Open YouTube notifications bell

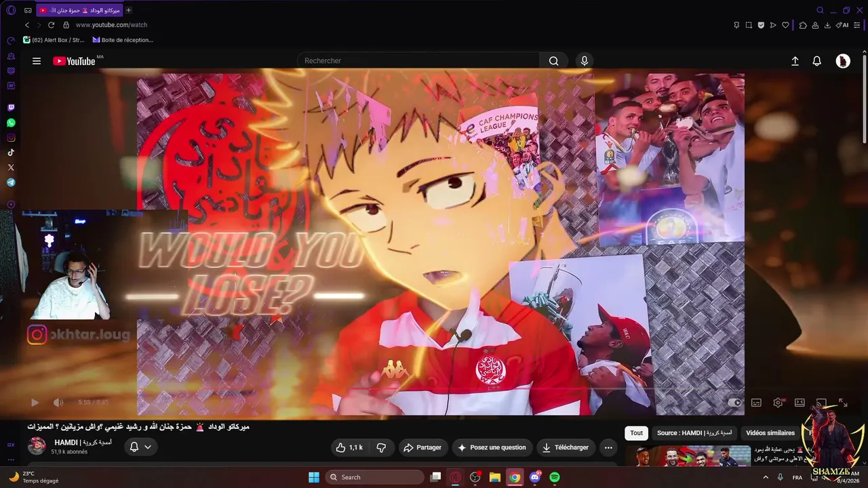click(817, 61)
